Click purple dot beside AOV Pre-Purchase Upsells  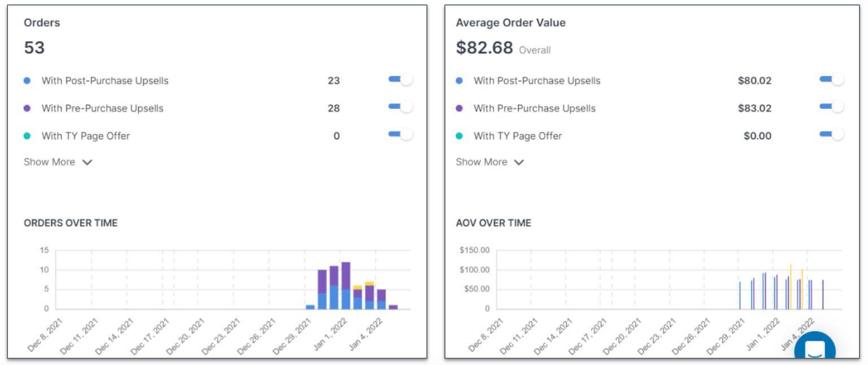(459, 108)
